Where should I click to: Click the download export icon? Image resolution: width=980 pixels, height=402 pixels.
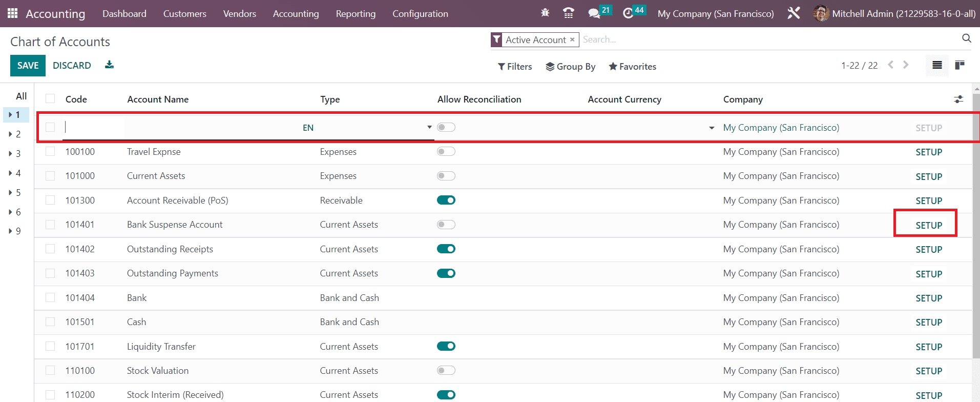point(109,65)
